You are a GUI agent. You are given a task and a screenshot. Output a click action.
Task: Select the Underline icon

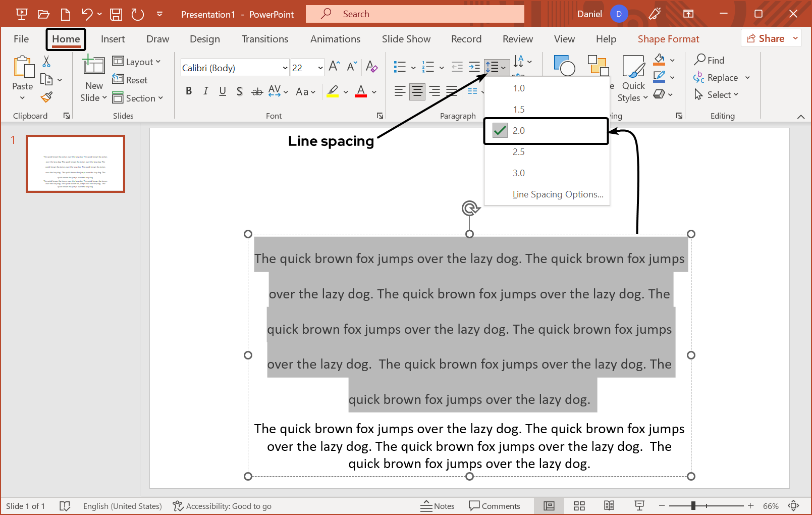(223, 91)
